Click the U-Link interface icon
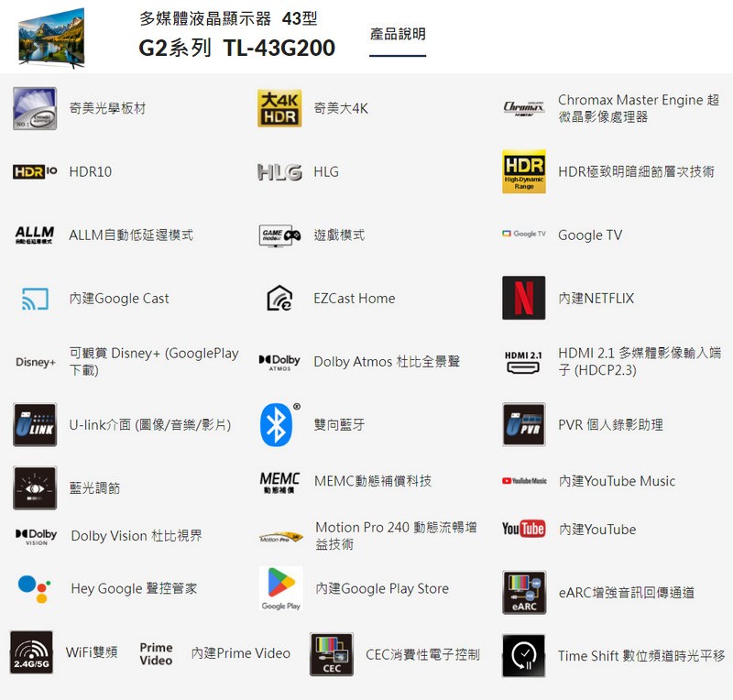 click(x=35, y=424)
